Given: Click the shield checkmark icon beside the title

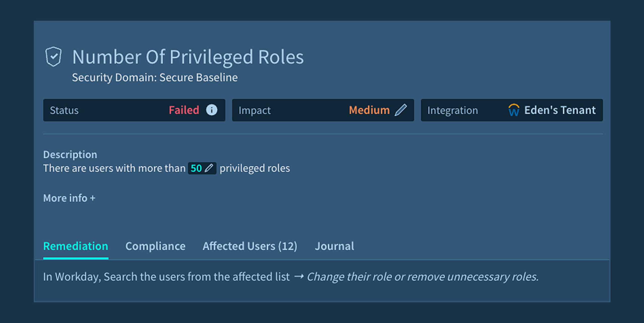Looking at the screenshot, I should 53,56.
